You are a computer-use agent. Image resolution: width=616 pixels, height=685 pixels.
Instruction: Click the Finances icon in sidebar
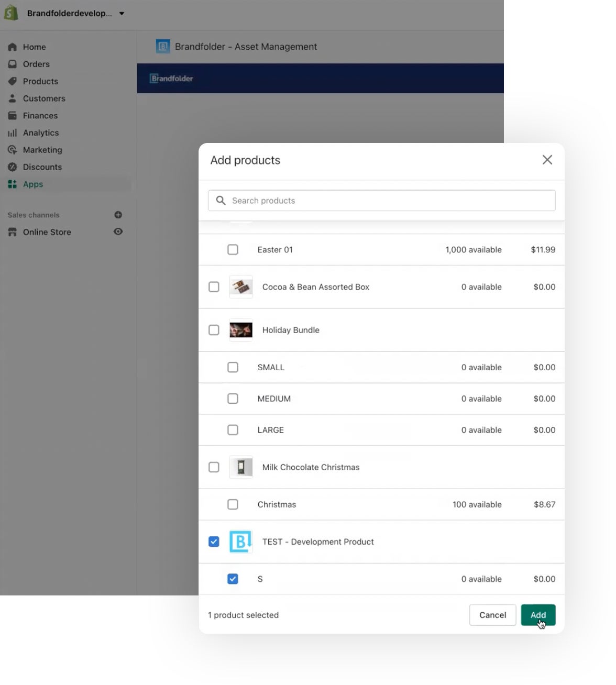pyautogui.click(x=13, y=116)
